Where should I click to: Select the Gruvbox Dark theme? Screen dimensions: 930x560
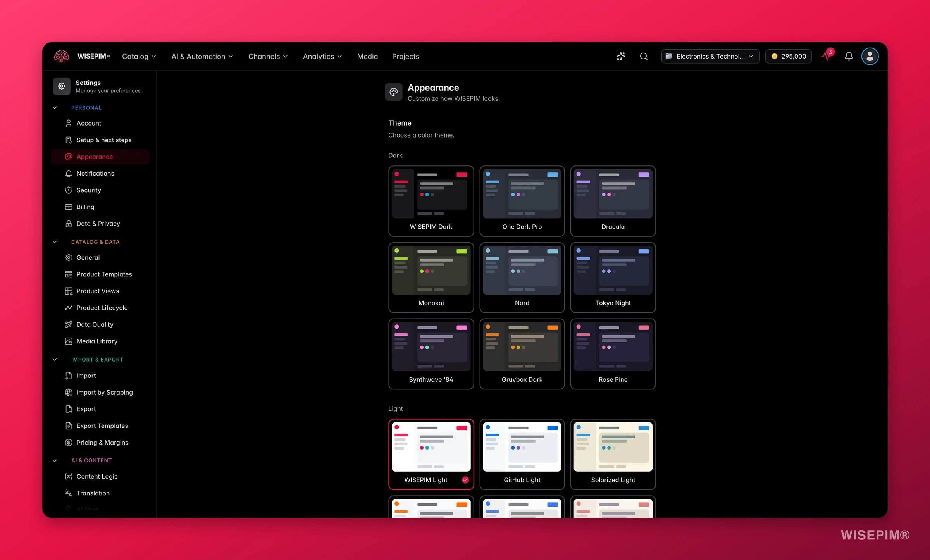coord(522,354)
